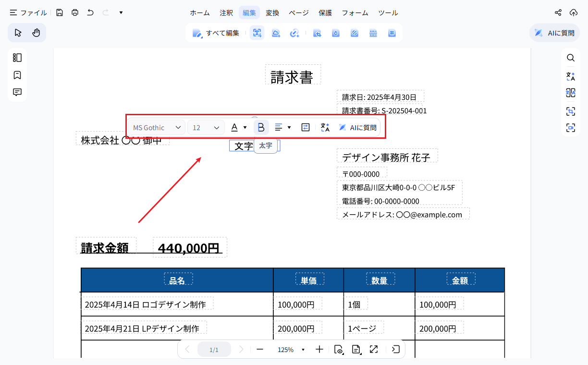Click the page number field 1/1
Image resolution: width=588 pixels, height=365 pixels.
(214, 350)
